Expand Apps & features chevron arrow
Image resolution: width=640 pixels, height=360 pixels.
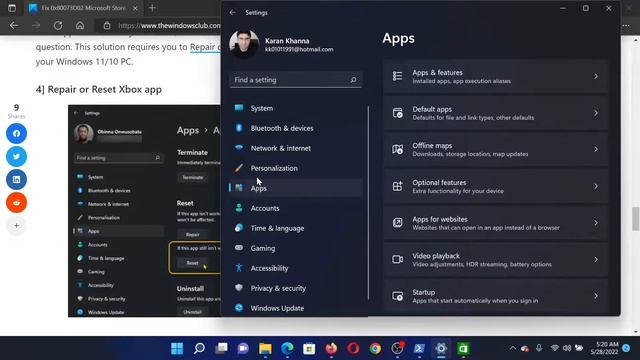(x=596, y=76)
